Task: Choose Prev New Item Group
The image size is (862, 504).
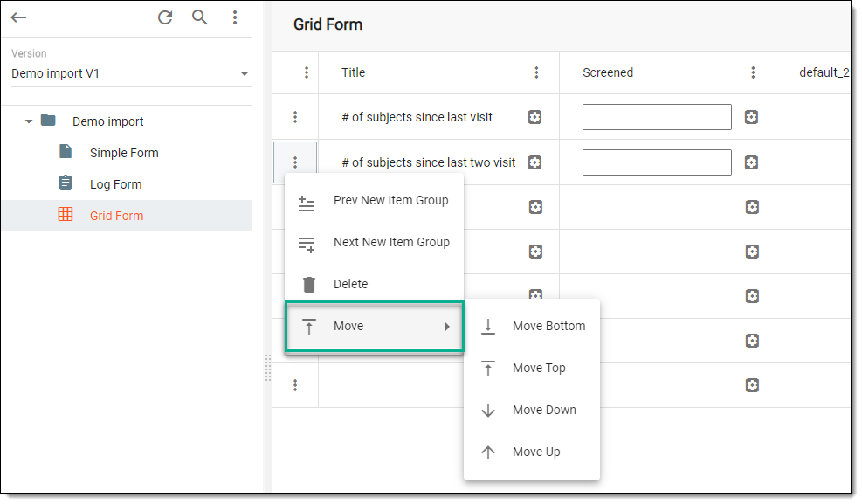Action: (x=375, y=201)
